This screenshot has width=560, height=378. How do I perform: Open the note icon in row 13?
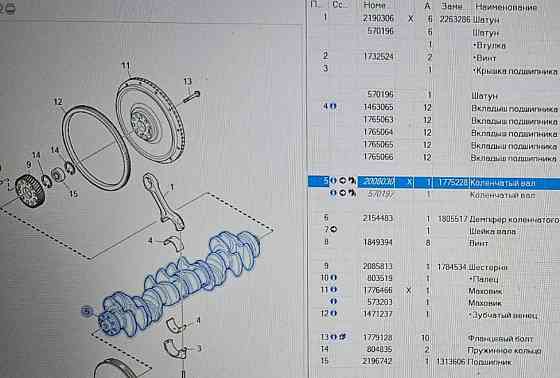343,337
